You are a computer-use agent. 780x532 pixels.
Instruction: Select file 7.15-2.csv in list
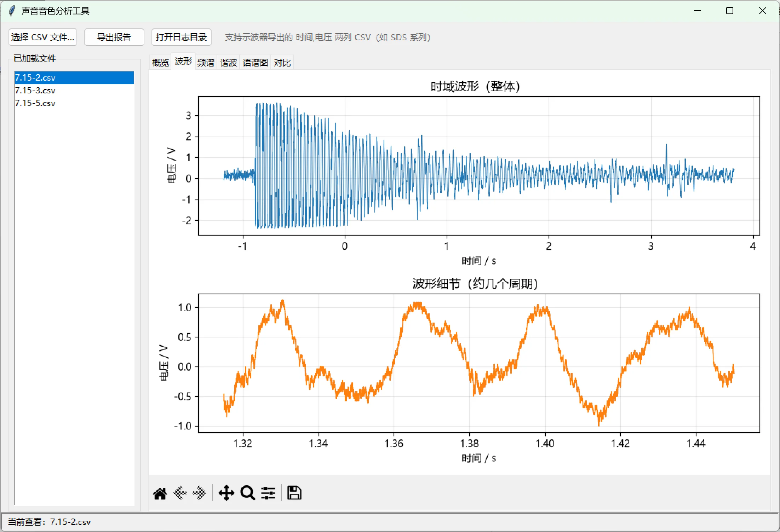coord(74,77)
